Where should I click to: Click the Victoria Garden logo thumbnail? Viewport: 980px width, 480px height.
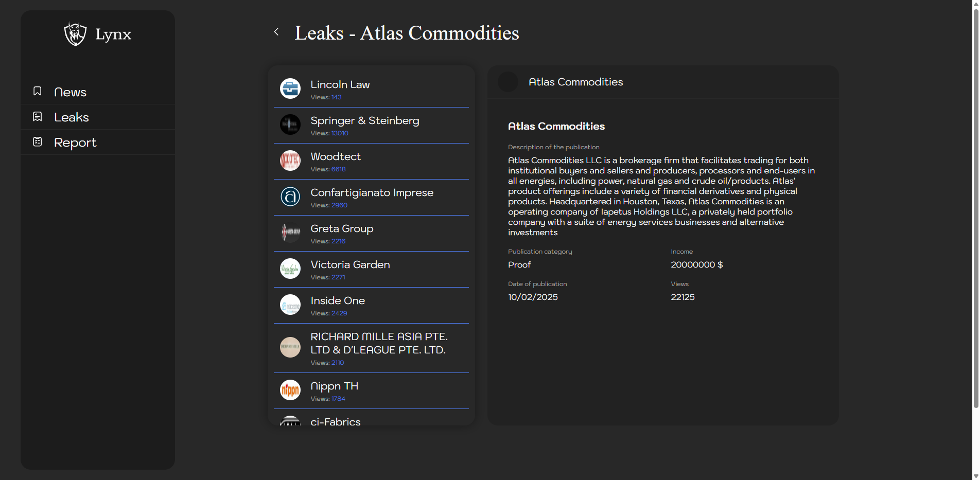click(290, 269)
